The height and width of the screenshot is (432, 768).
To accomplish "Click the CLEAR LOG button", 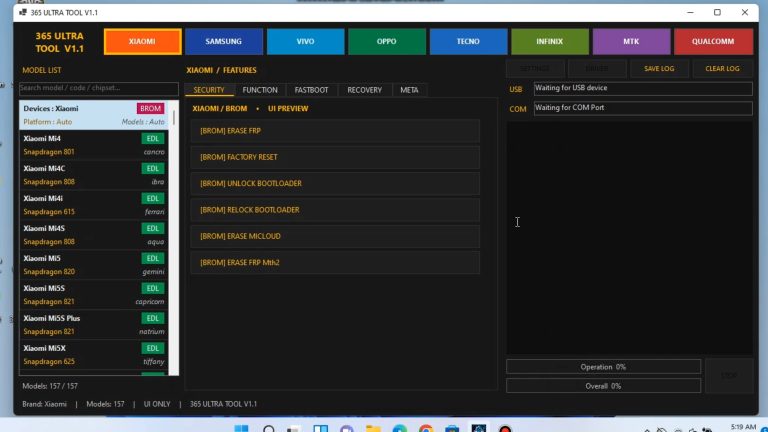I will (x=722, y=69).
